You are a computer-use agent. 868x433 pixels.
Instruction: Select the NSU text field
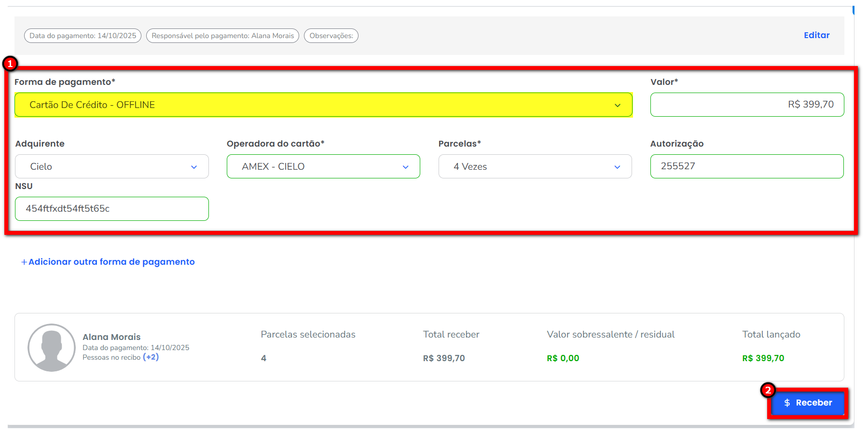click(x=111, y=209)
